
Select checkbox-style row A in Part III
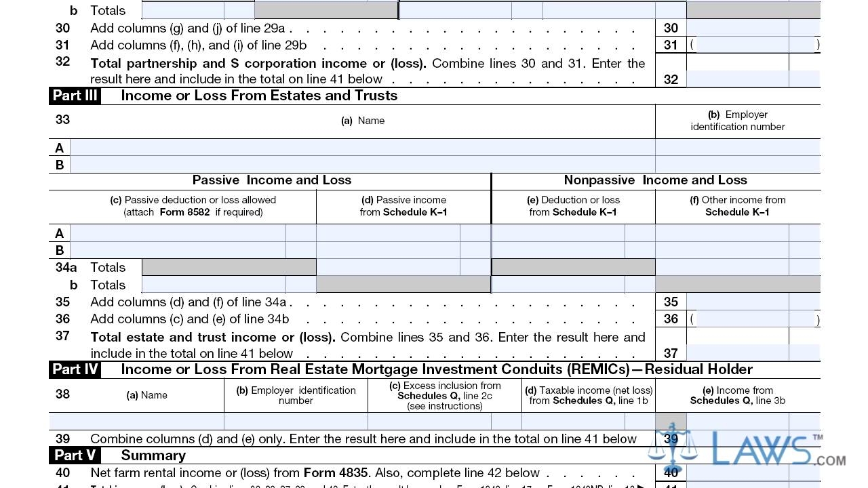tap(59, 147)
